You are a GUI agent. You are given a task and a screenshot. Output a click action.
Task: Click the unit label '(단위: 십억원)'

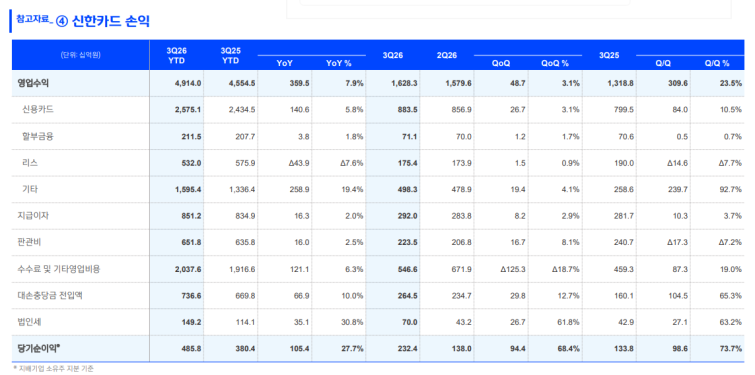tap(81, 55)
